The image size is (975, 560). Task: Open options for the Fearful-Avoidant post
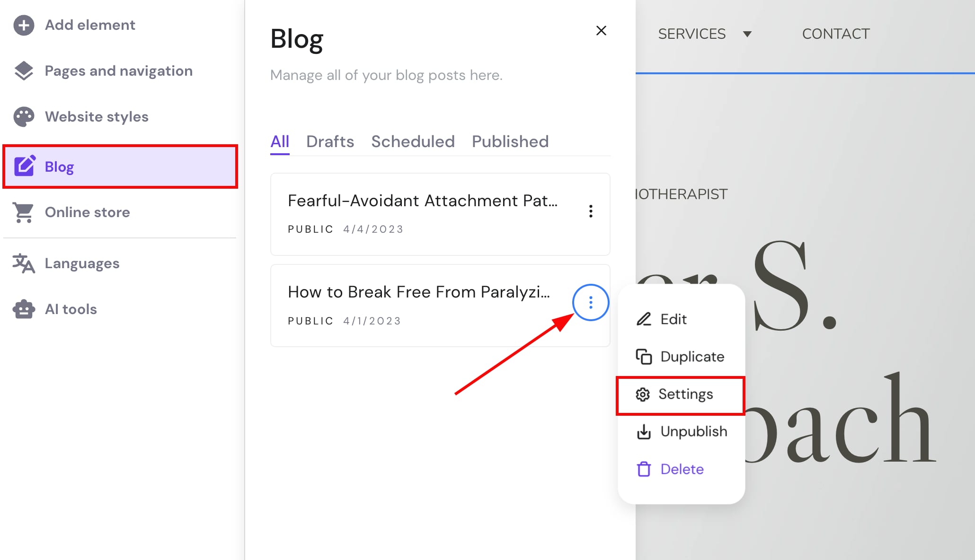[590, 212]
